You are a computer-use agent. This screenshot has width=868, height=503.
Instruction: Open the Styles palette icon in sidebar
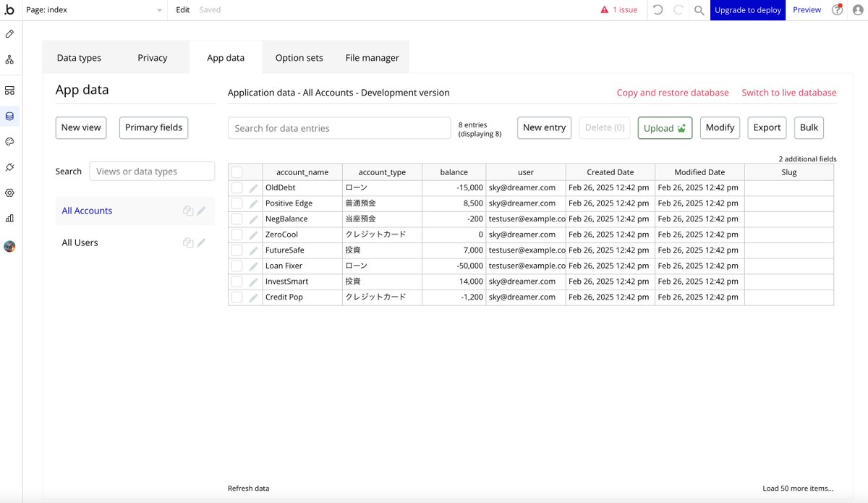[9, 141]
